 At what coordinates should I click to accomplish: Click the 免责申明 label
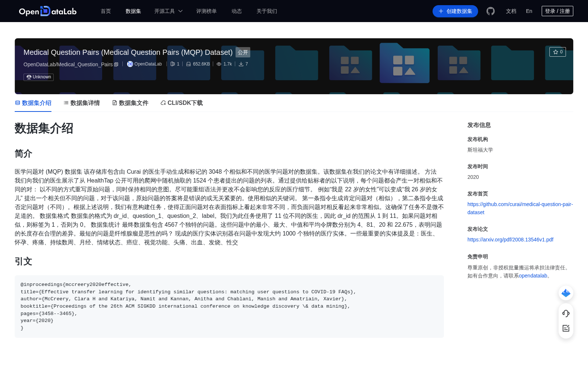click(x=478, y=256)
